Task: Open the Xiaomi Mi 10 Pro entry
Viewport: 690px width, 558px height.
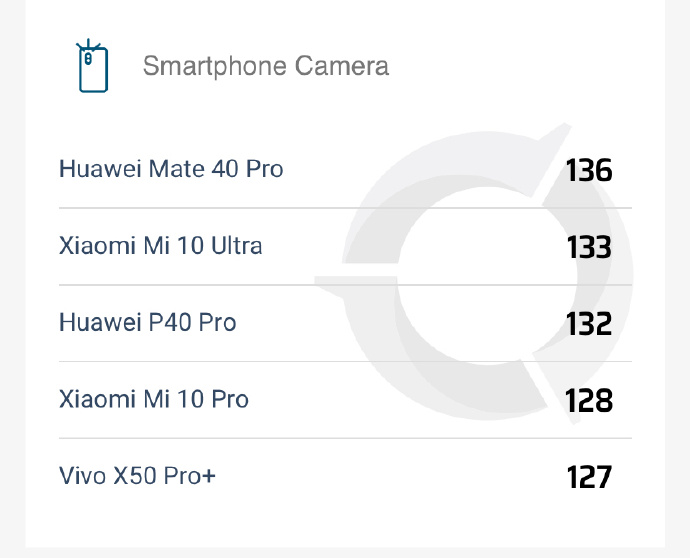Action: (153, 399)
